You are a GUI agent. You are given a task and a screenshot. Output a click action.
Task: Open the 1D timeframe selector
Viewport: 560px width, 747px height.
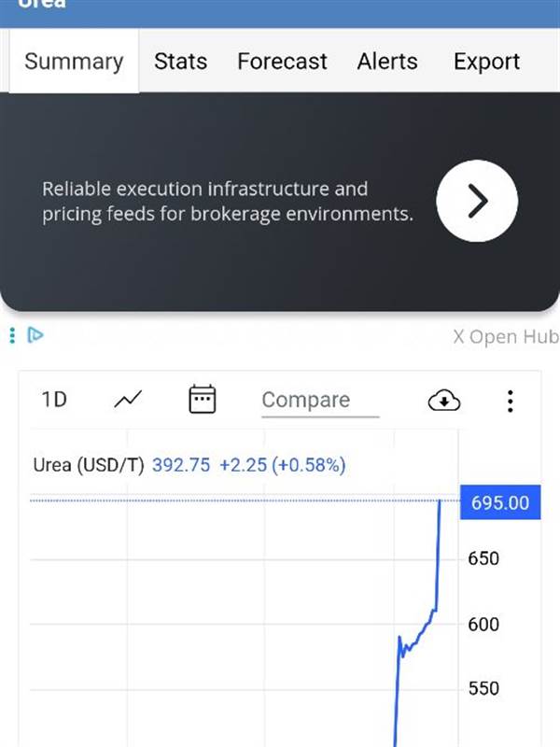(54, 400)
